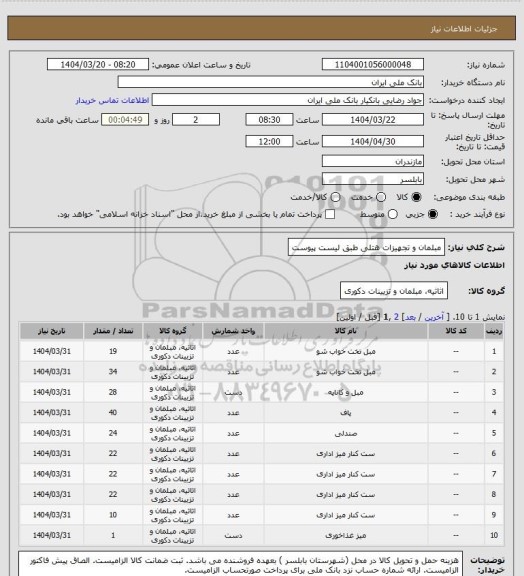
Task: Click the delivery city field بابلسر
Action: click(x=373, y=179)
